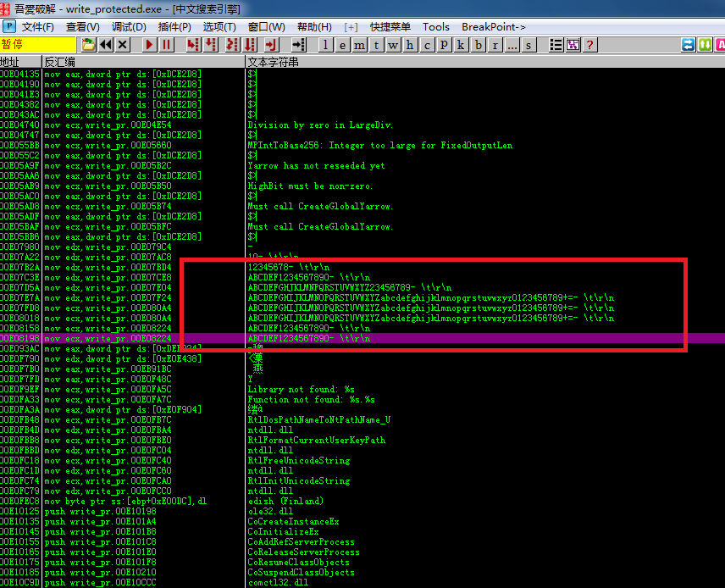Select the 'comctl32.dll' row
The image size is (725, 588).
362,582
